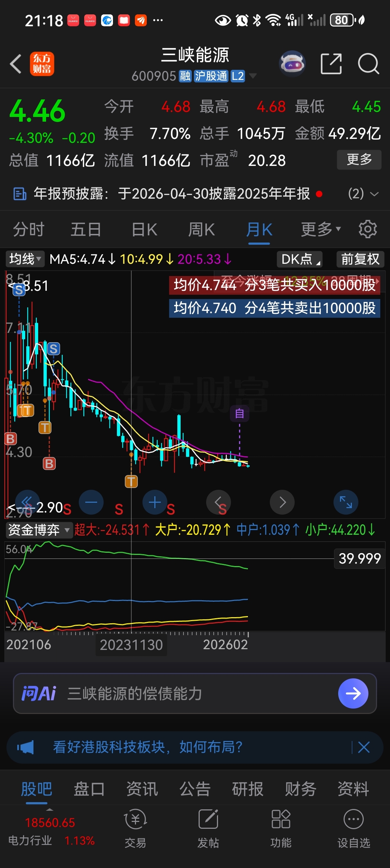Tap the back arrow icon
The image size is (390, 868).
pos(16,64)
